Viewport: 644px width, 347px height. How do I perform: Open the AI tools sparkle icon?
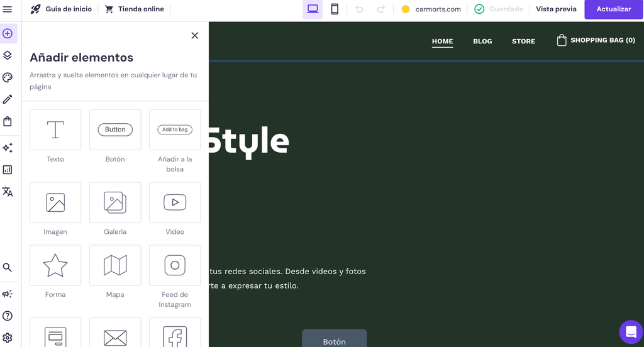click(8, 148)
